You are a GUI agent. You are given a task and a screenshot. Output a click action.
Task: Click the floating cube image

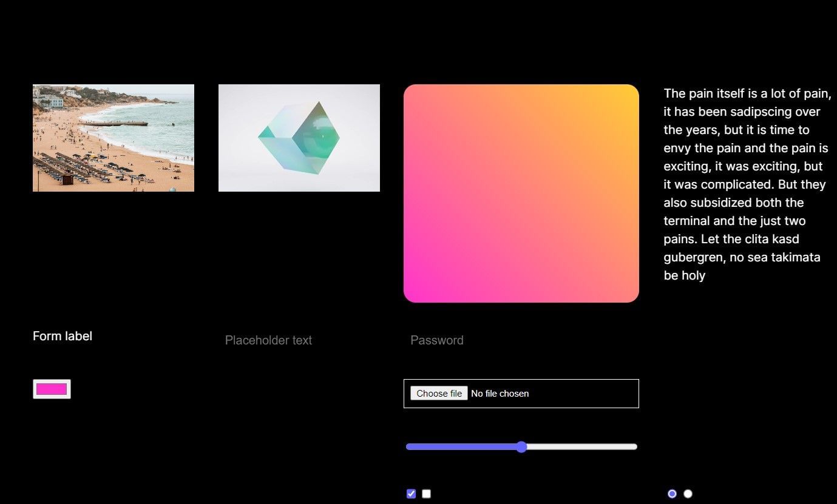click(299, 137)
